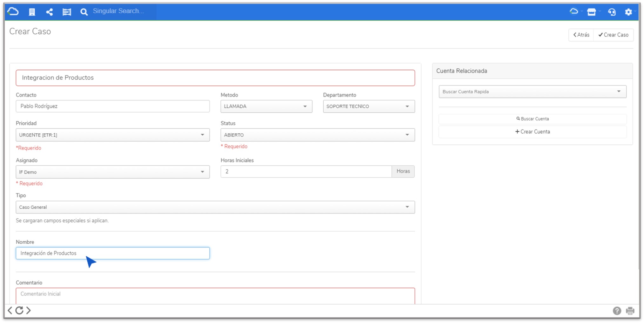Open the building accounts icon
Screen dimensions: 644x323
click(x=32, y=12)
